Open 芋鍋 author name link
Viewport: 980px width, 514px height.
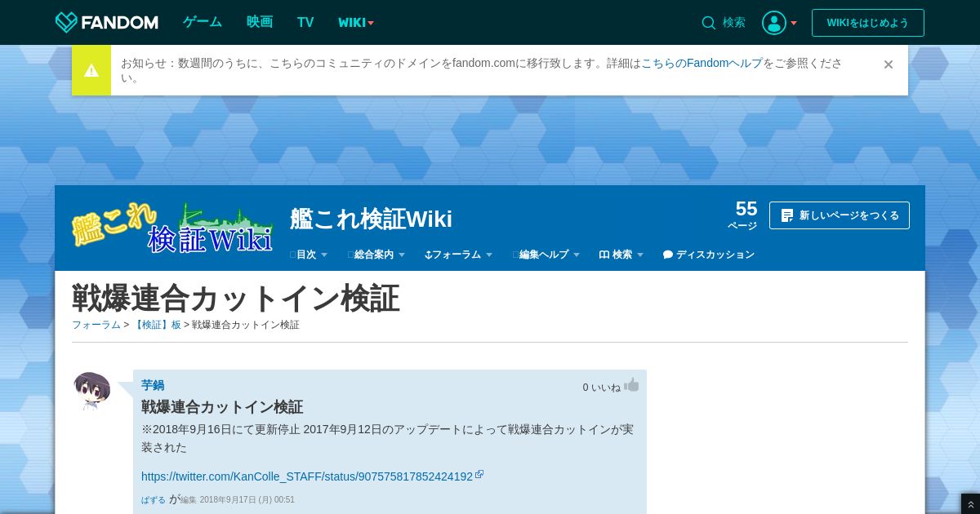(153, 385)
